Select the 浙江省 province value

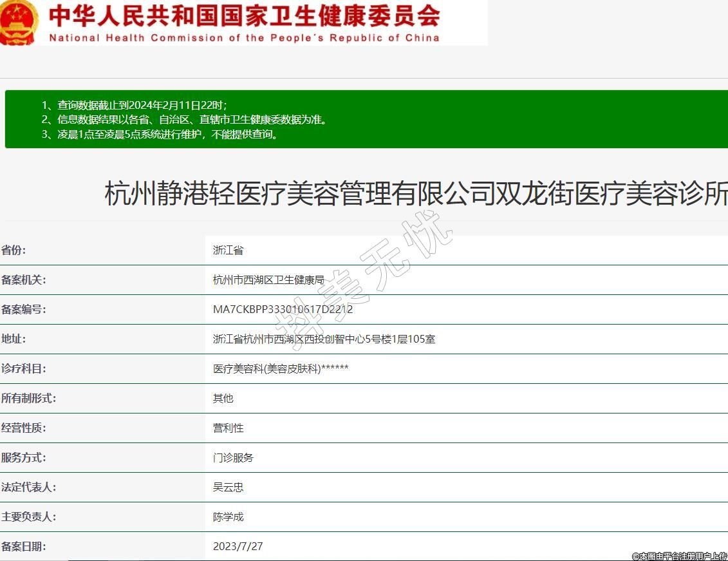click(x=228, y=251)
